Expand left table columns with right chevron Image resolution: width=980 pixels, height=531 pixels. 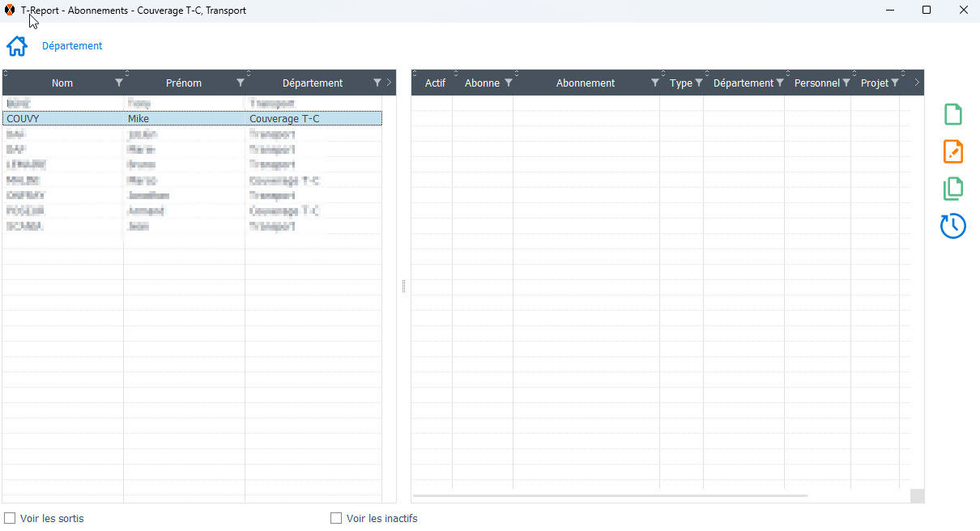[x=389, y=83]
